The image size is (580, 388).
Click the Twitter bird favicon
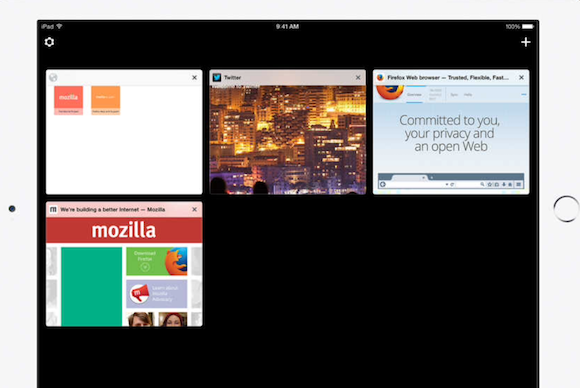(x=217, y=77)
